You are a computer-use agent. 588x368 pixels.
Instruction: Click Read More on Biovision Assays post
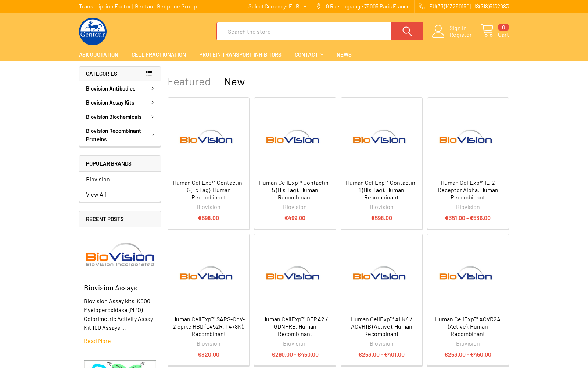[97, 341]
